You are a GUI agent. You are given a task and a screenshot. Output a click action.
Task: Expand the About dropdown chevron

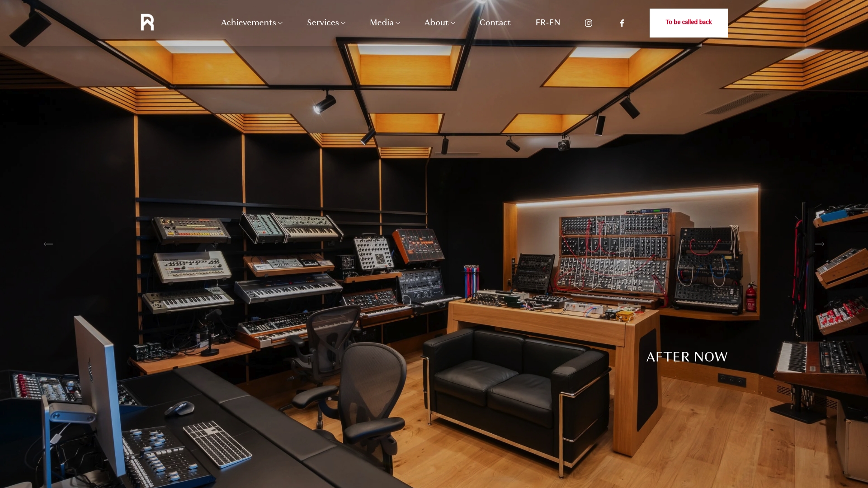(453, 23)
